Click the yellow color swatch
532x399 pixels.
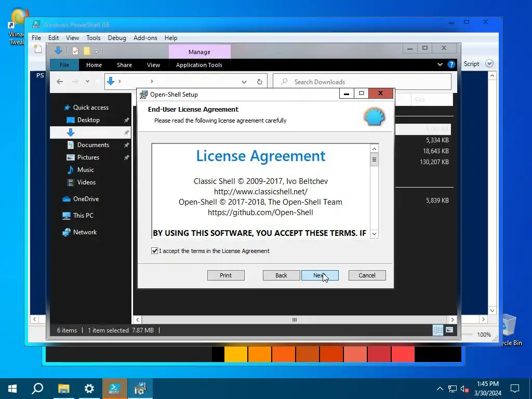coord(236,354)
